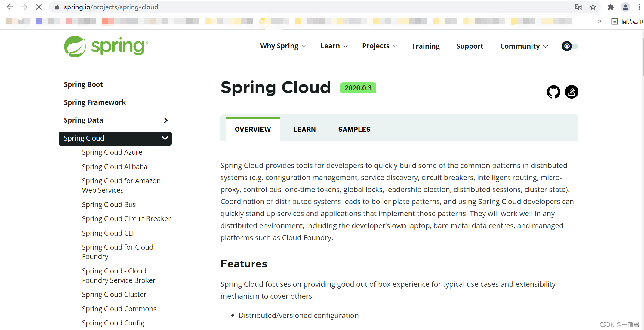Screen dimensions: 644x330
Task: Switch to the SAMPLES tab
Action: (354, 129)
